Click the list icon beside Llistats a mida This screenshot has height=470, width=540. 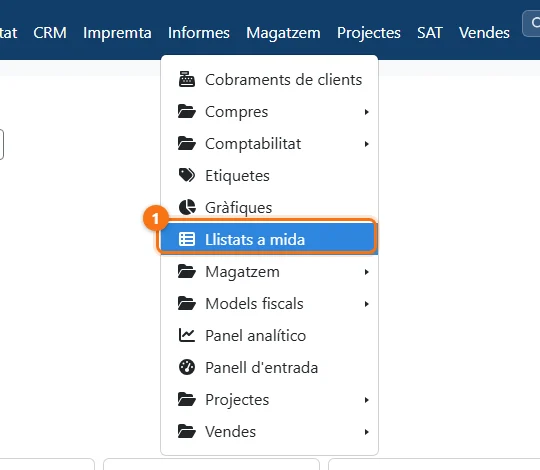pyautogui.click(x=187, y=239)
